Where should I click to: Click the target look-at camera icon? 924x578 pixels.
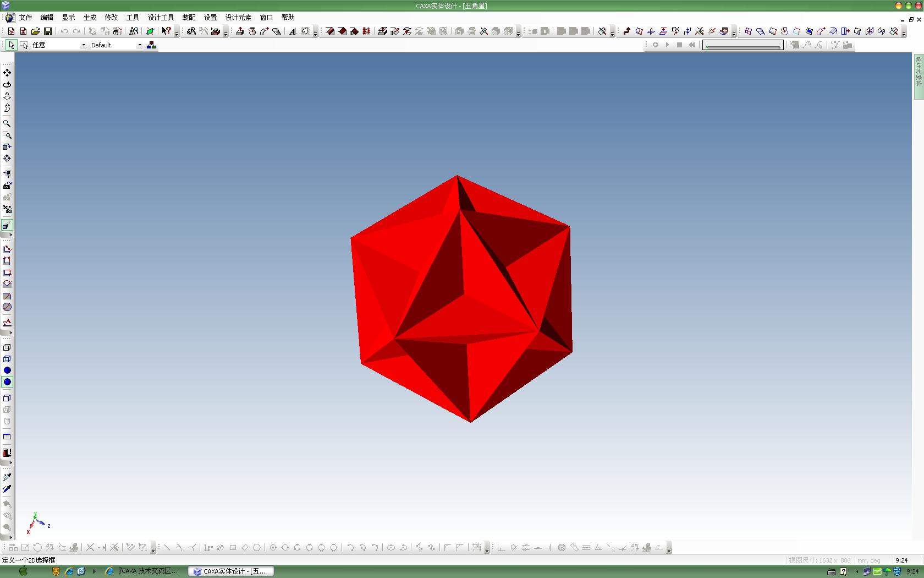point(7,159)
